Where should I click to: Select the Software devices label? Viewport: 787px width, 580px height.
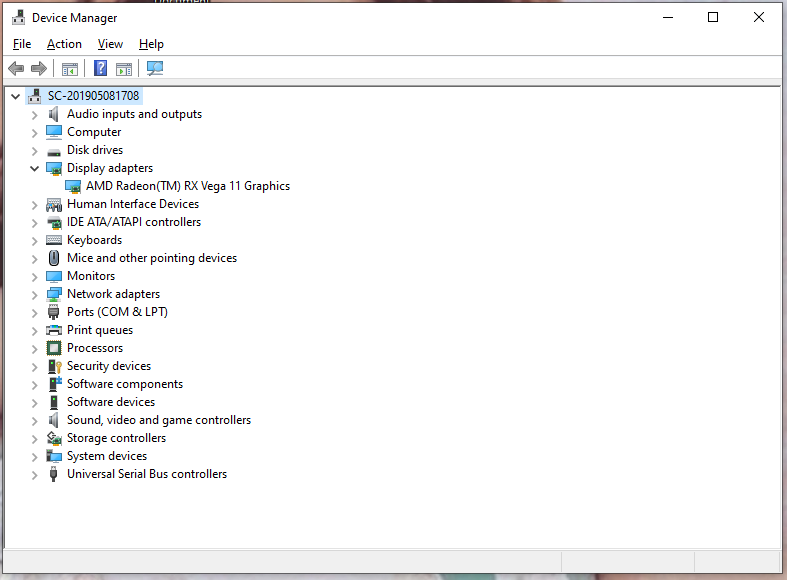coord(111,402)
